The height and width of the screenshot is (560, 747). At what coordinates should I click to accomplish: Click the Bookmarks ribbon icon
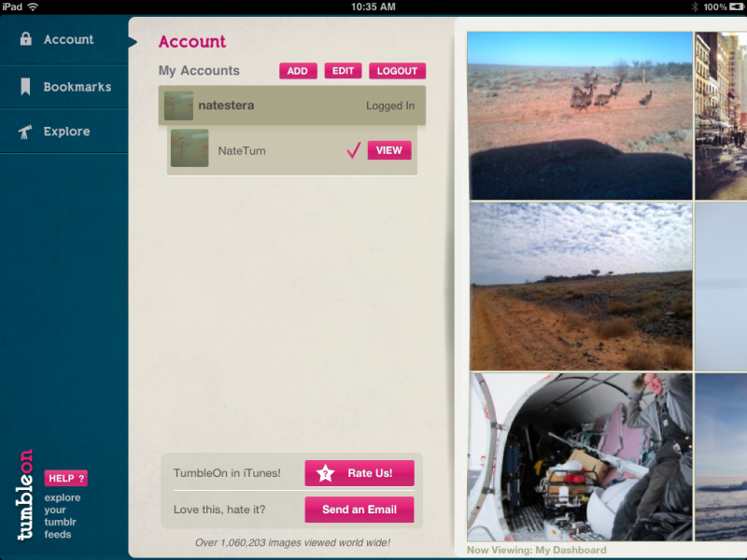coord(25,87)
